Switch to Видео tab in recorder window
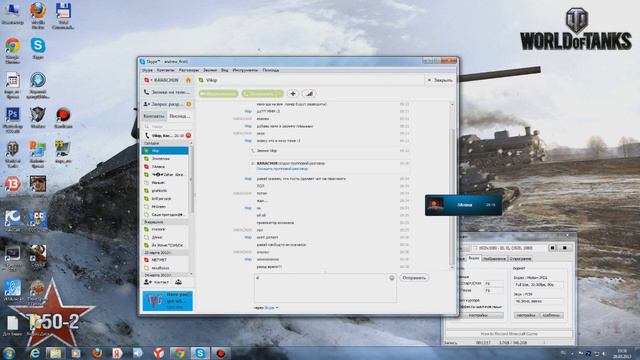This screenshot has height=360, width=640. [473, 258]
